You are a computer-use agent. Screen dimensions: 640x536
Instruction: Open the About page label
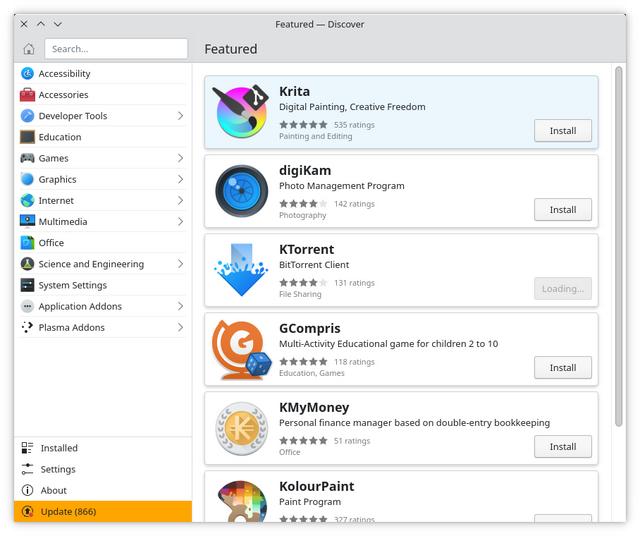tap(53, 490)
